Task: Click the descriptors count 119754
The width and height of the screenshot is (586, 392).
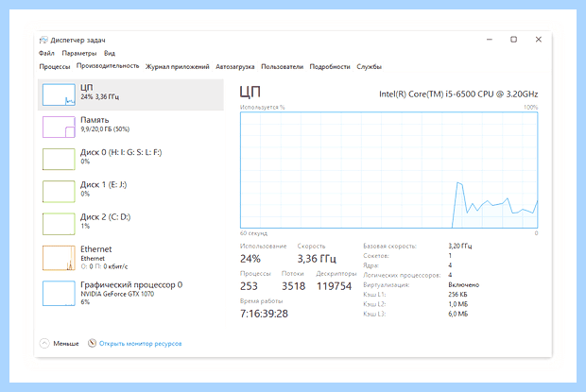Action: pyautogui.click(x=334, y=286)
